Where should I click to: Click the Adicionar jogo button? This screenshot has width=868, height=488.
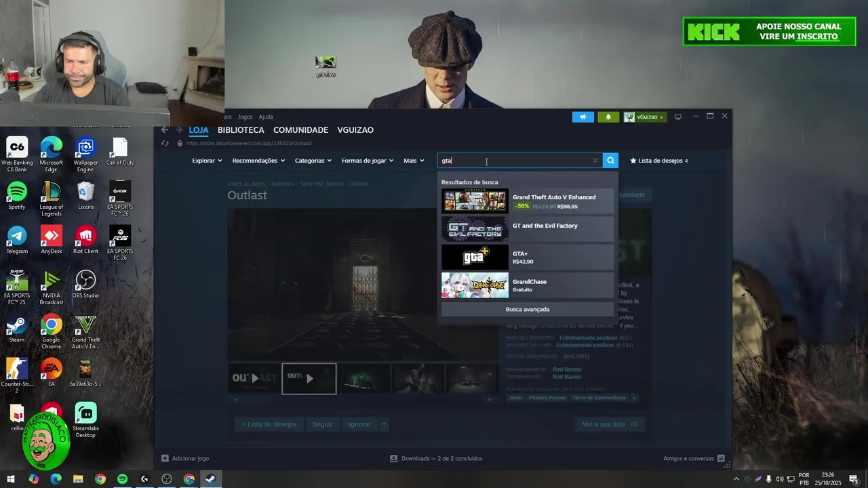[185, 458]
